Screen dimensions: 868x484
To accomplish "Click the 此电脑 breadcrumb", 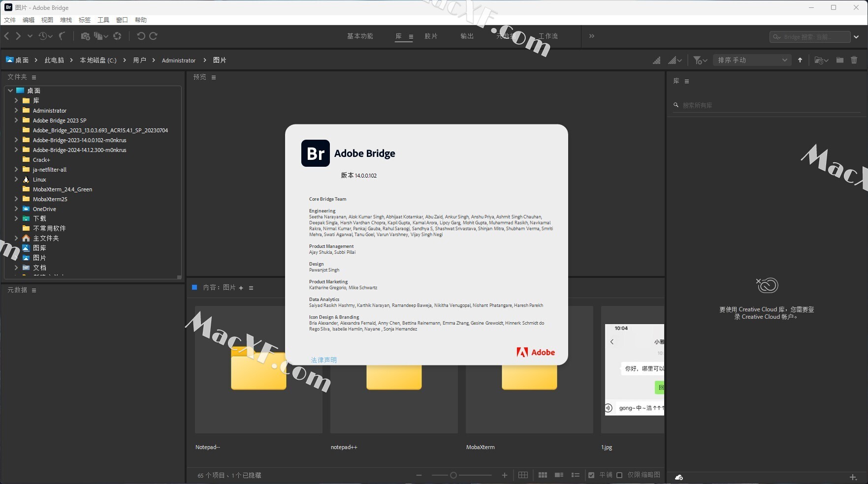I will click(54, 60).
